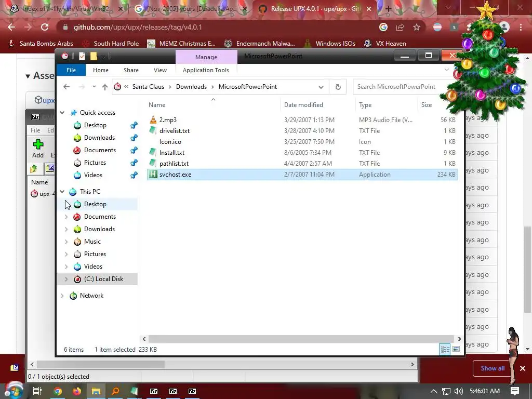The width and height of the screenshot is (532, 399).
Task: Collapse the Assets section on GitHub page
Action: (x=28, y=76)
